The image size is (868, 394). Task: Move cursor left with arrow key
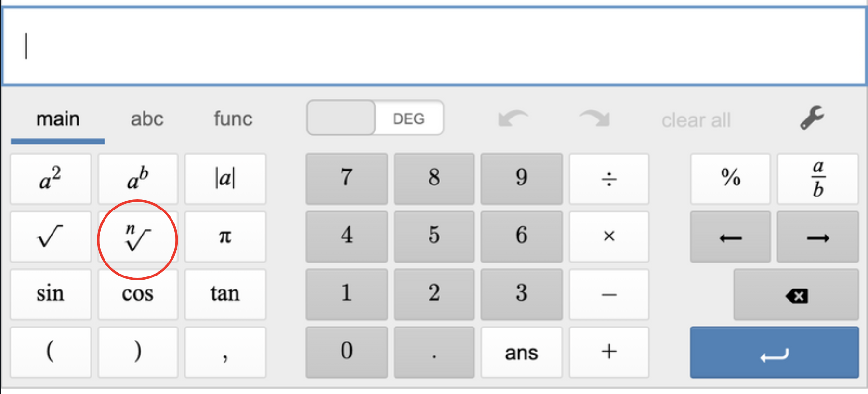coord(730,237)
